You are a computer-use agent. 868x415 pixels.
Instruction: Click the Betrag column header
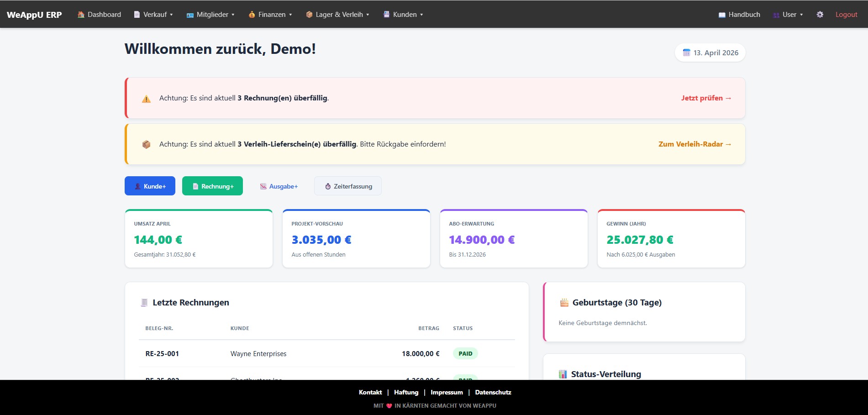[x=429, y=328]
